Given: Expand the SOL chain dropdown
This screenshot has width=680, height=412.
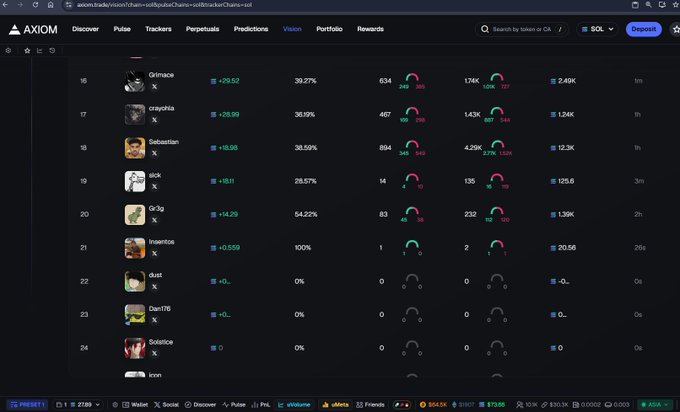Looking at the screenshot, I should pyautogui.click(x=597, y=29).
